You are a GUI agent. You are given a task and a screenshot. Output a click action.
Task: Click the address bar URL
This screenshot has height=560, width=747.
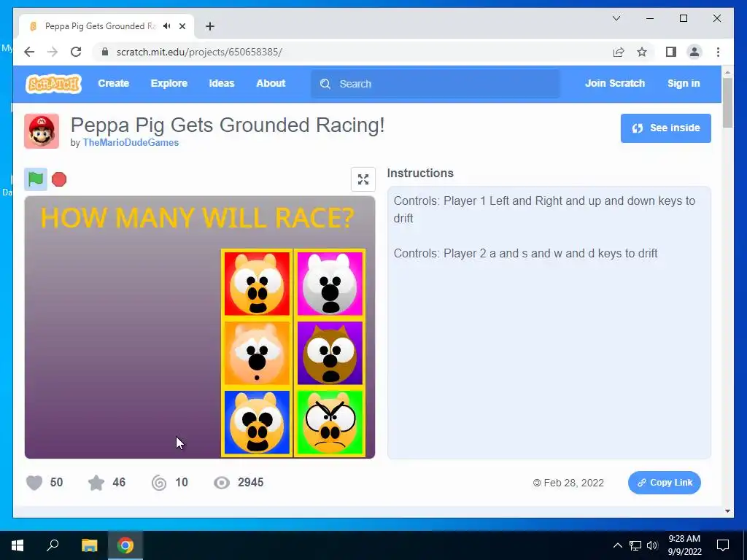[199, 52]
